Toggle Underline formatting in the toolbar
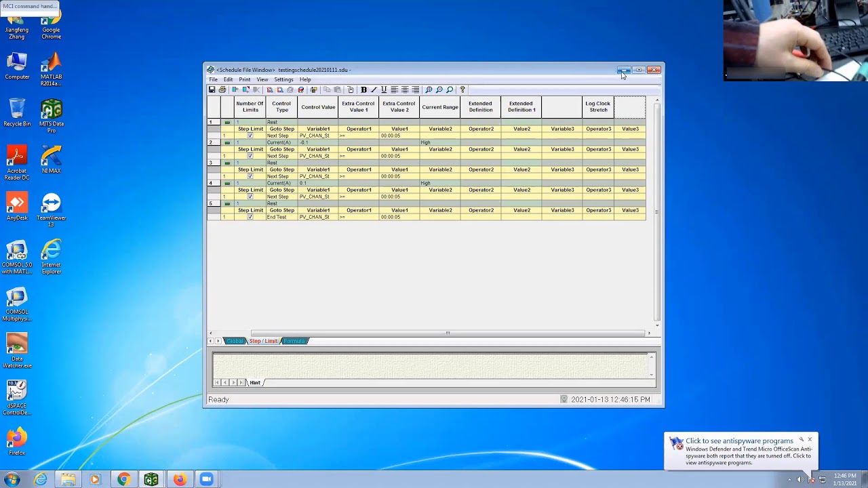868x488 pixels. (384, 89)
